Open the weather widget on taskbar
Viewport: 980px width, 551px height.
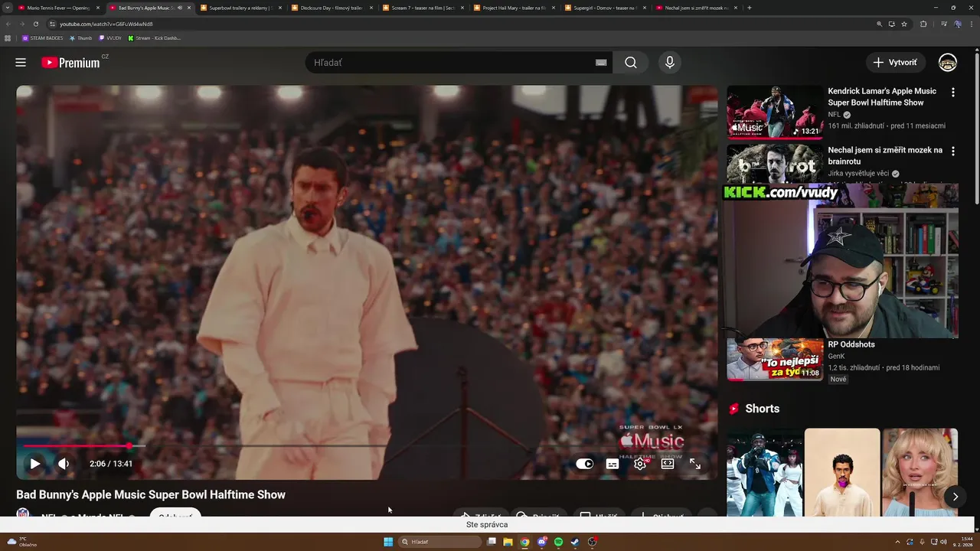[21, 542]
